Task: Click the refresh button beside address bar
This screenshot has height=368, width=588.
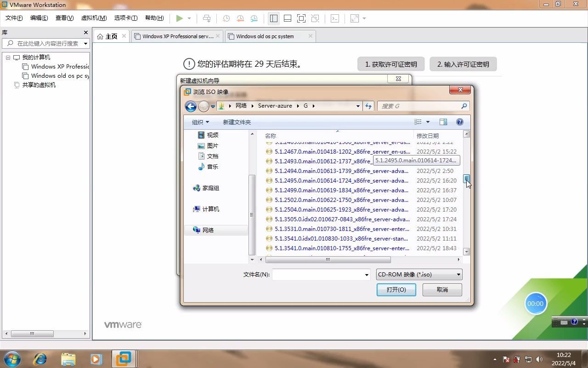Action: point(368,106)
